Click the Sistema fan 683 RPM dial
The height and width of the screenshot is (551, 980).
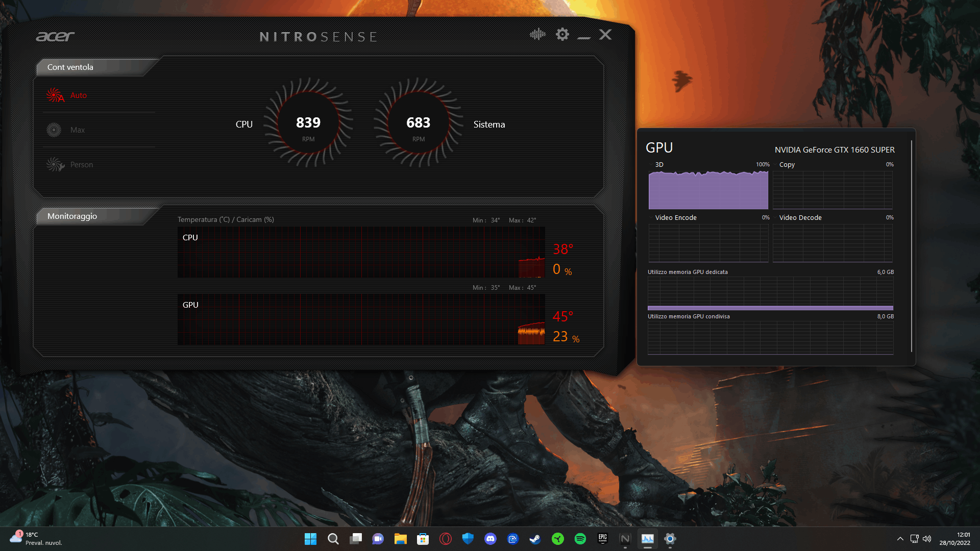tap(419, 122)
